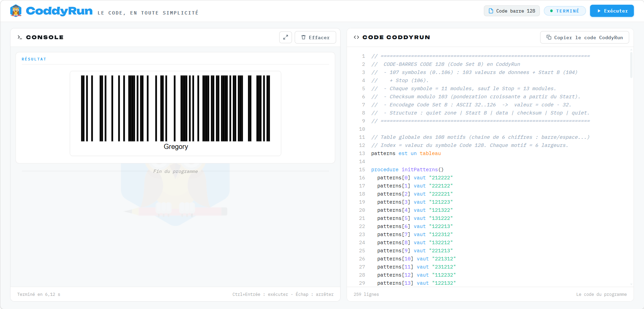Click comment line CODE-BARRES CODE 128

(x=446, y=64)
